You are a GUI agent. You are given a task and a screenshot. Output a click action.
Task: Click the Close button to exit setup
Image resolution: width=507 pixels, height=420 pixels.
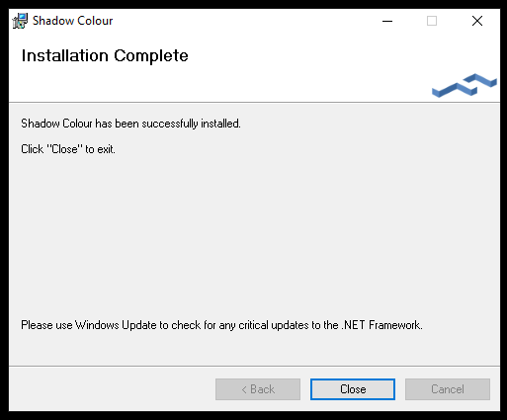pos(353,389)
